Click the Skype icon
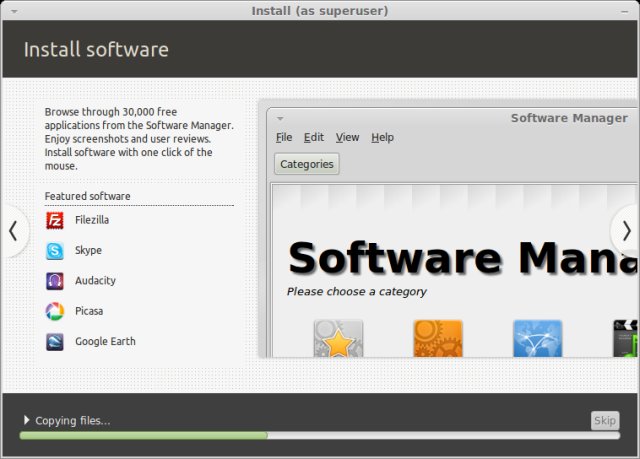The image size is (640, 459). pos(55,251)
